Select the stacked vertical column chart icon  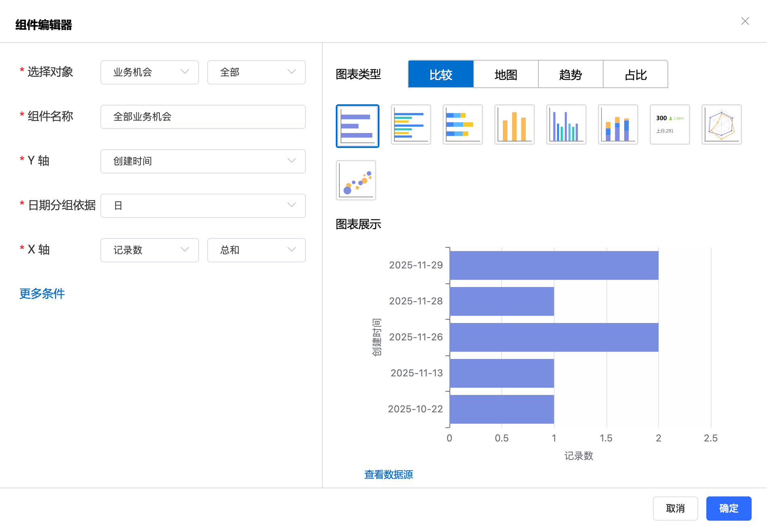pos(618,125)
